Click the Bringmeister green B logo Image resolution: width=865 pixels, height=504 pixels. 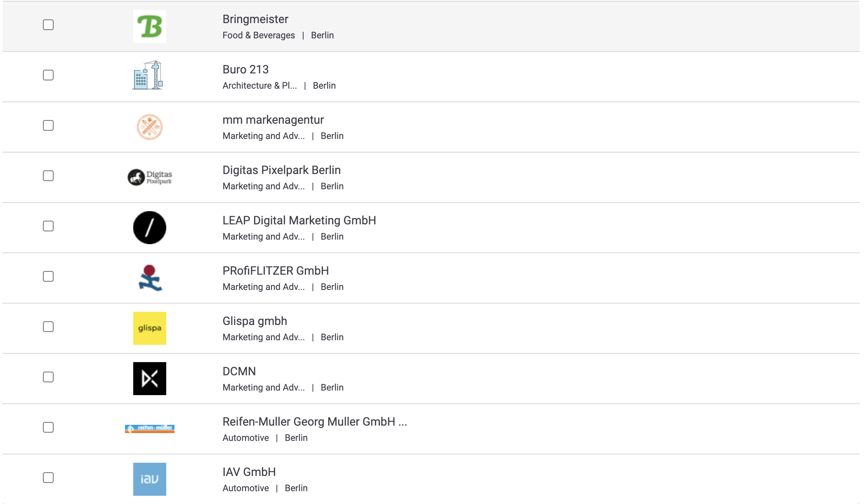[x=150, y=26]
